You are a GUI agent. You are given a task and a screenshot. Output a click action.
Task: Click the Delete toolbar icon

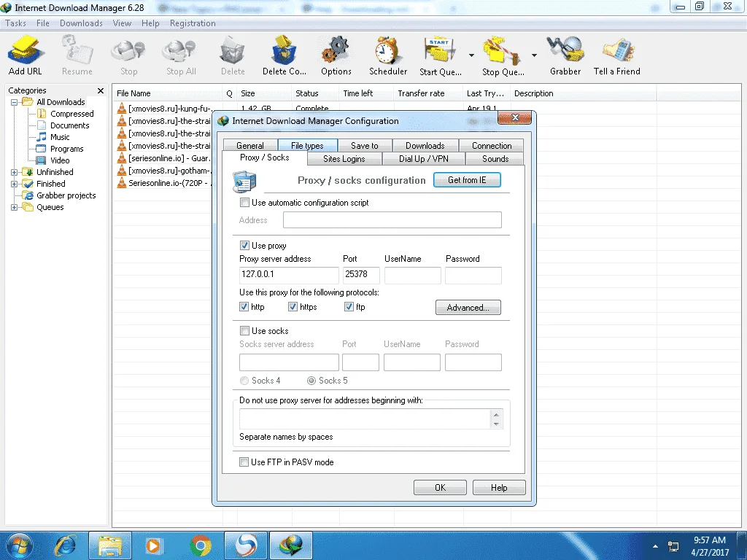point(232,50)
